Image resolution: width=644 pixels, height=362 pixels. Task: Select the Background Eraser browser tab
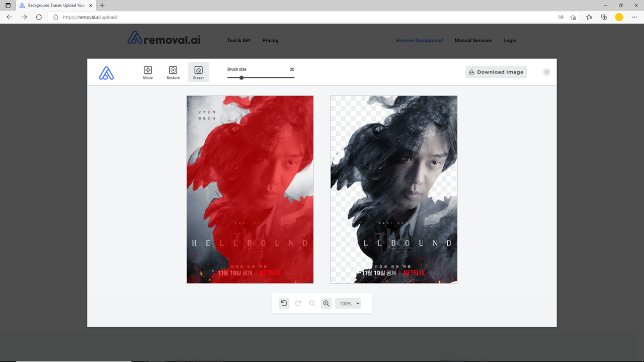(x=55, y=6)
